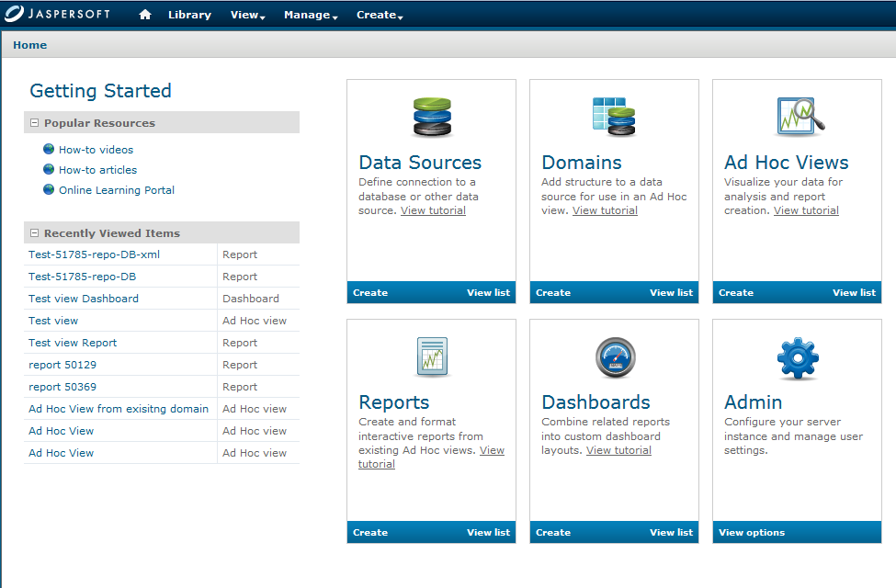Click globe icon beside Online Learning Portal
Image resolution: width=896 pixels, height=588 pixels.
click(x=49, y=189)
